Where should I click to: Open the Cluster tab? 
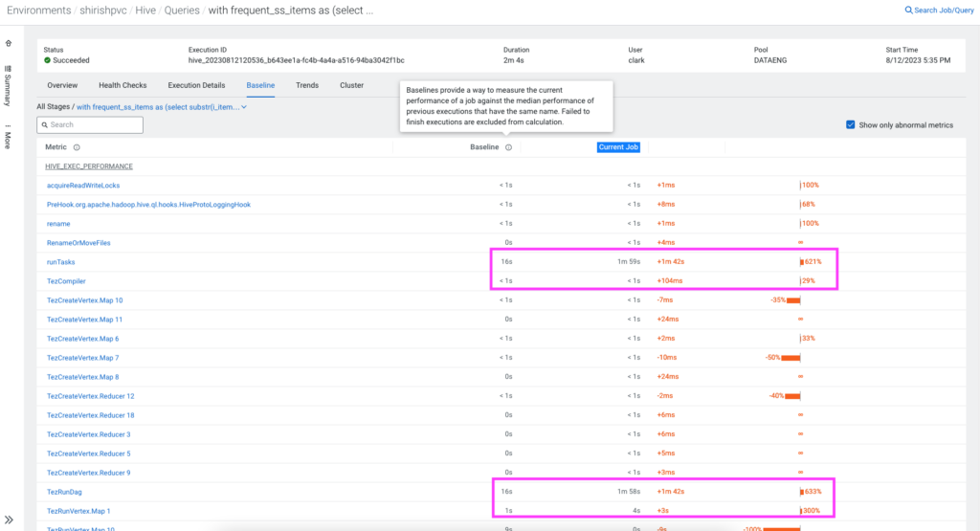pyautogui.click(x=351, y=85)
